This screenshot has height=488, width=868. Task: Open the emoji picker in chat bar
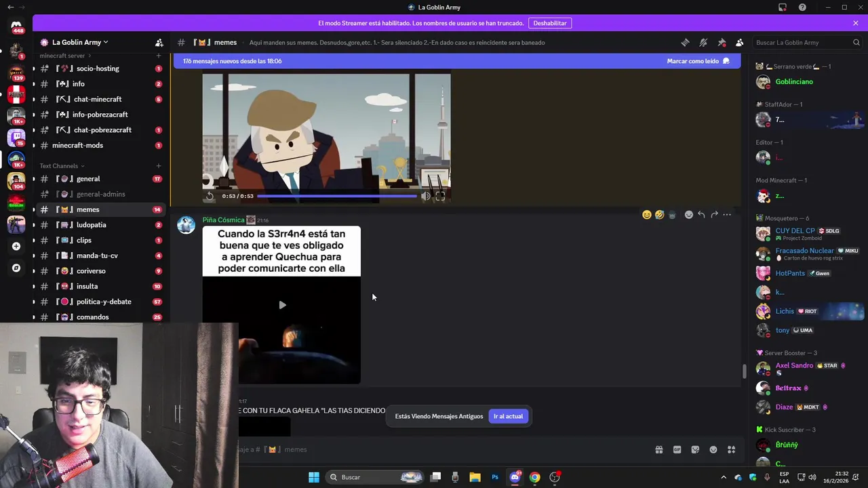(713, 449)
